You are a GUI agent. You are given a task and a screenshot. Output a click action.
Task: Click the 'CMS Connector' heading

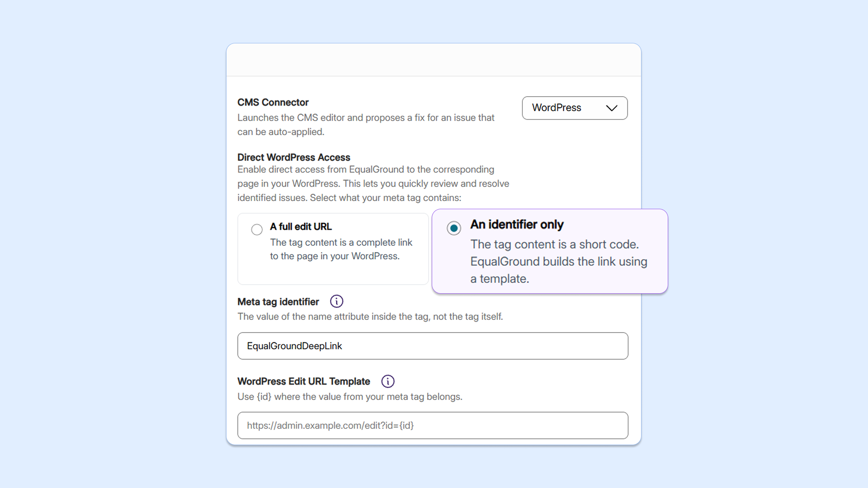tap(273, 103)
